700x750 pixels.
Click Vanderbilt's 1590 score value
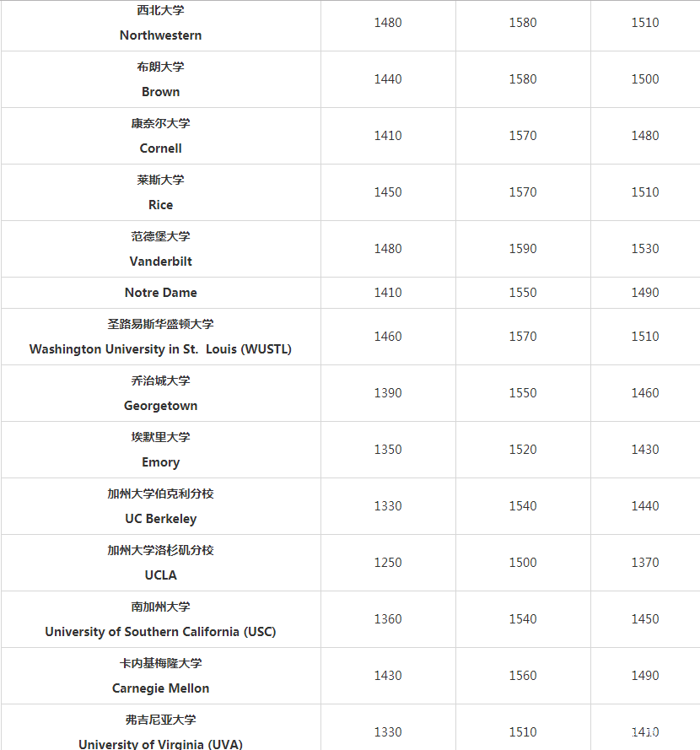(x=523, y=249)
